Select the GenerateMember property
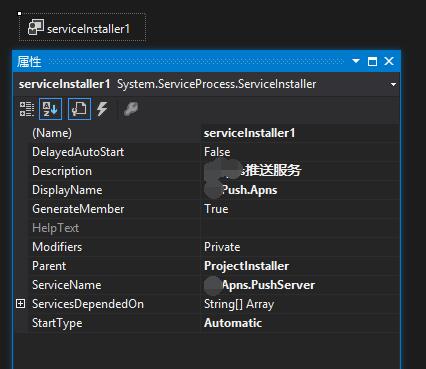The height and width of the screenshot is (369, 426). (x=78, y=209)
